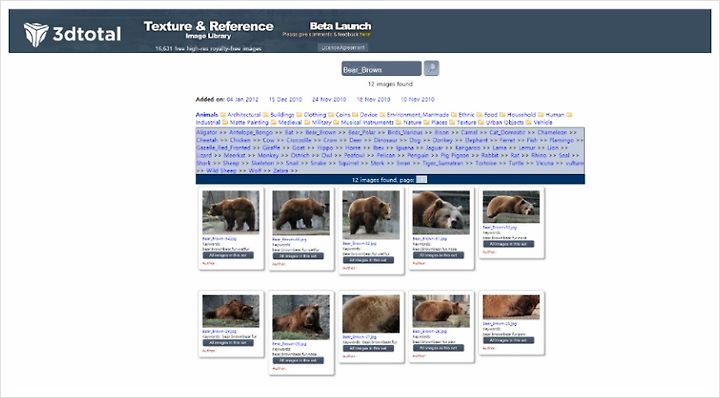Select the Antelope_Bongo subcategory
The width and height of the screenshot is (720, 398).
point(251,132)
